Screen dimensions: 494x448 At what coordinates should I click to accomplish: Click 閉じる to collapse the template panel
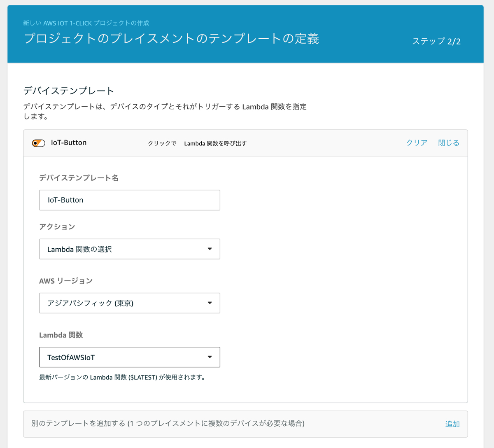click(x=448, y=142)
